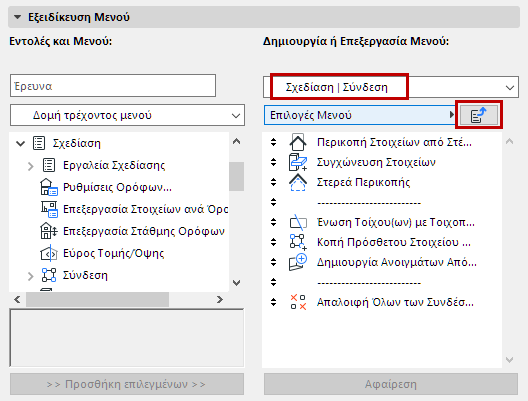This screenshot has height=401, width=528.
Task: Grab reorder handle of Απαλοιφή Όλων row
Action: pyautogui.click(x=273, y=302)
